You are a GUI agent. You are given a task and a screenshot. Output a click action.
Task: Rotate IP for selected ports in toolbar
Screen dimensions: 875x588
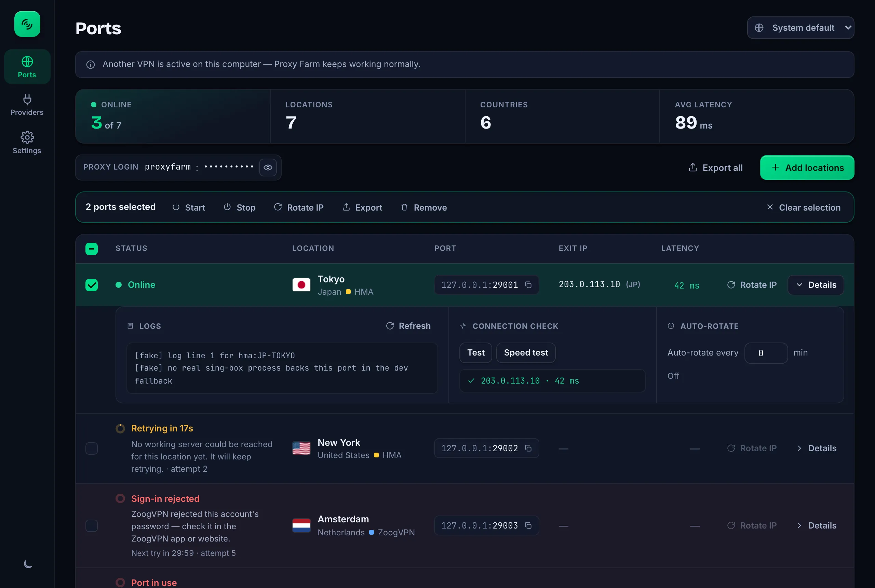[299, 208]
